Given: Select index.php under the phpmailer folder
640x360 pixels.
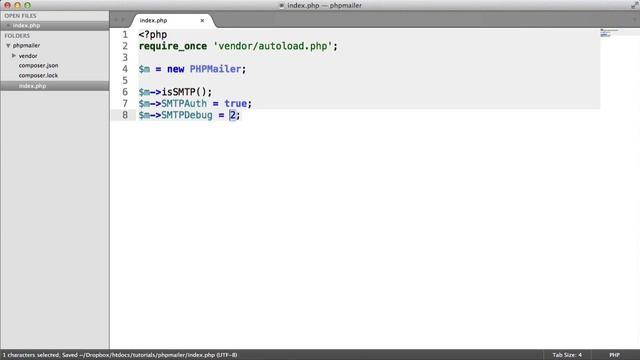Looking at the screenshot, I should (x=32, y=86).
